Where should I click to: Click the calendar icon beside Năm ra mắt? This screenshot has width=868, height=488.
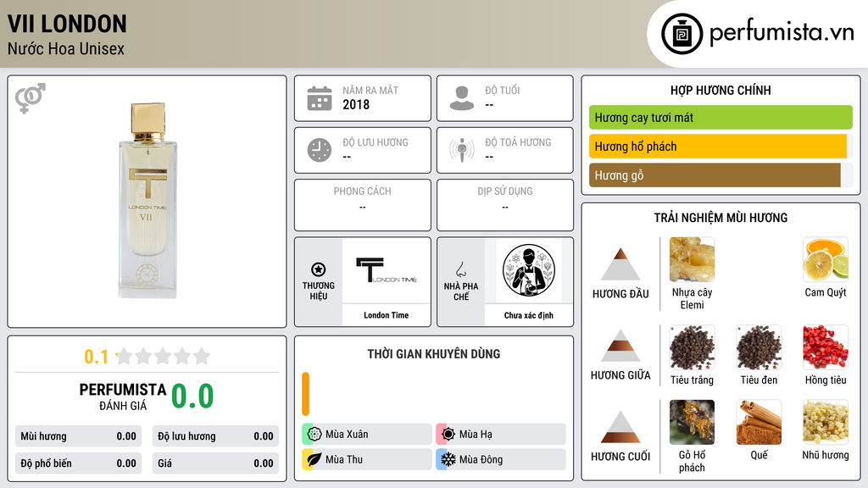click(x=320, y=98)
